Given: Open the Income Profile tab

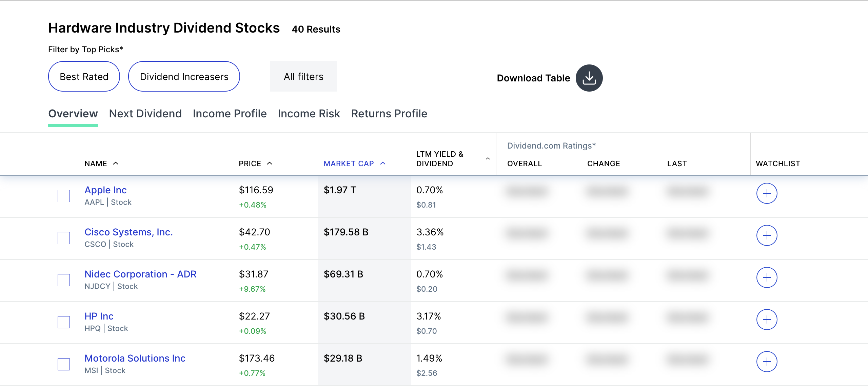Looking at the screenshot, I should pyautogui.click(x=230, y=114).
